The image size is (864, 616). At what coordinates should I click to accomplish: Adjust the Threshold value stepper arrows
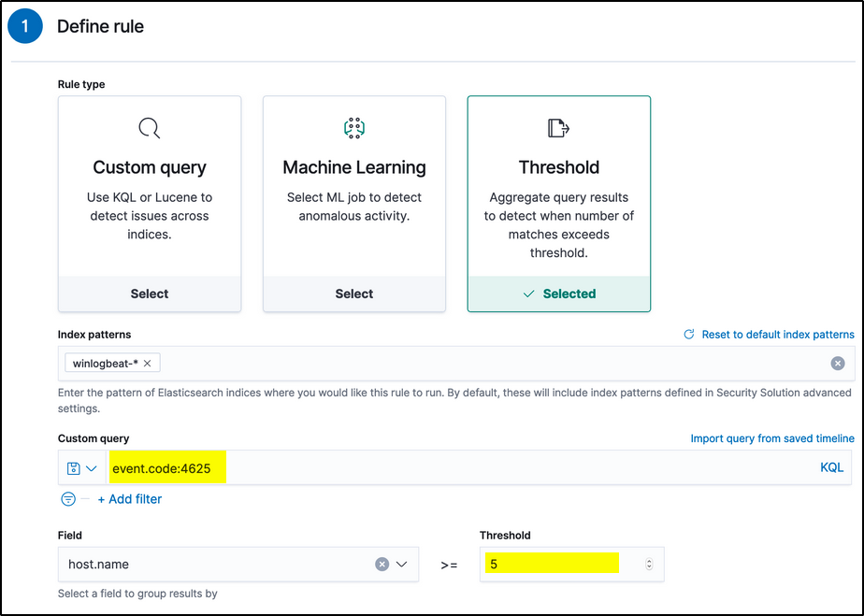coord(649,565)
